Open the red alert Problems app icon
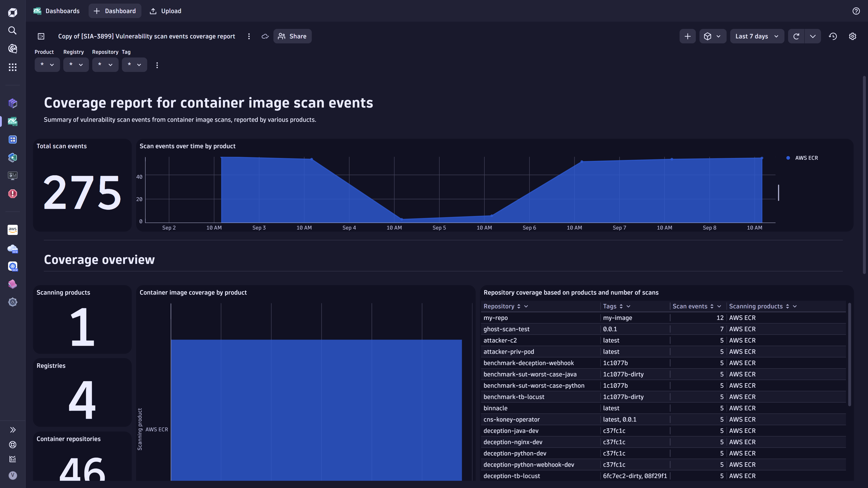 [x=12, y=194]
